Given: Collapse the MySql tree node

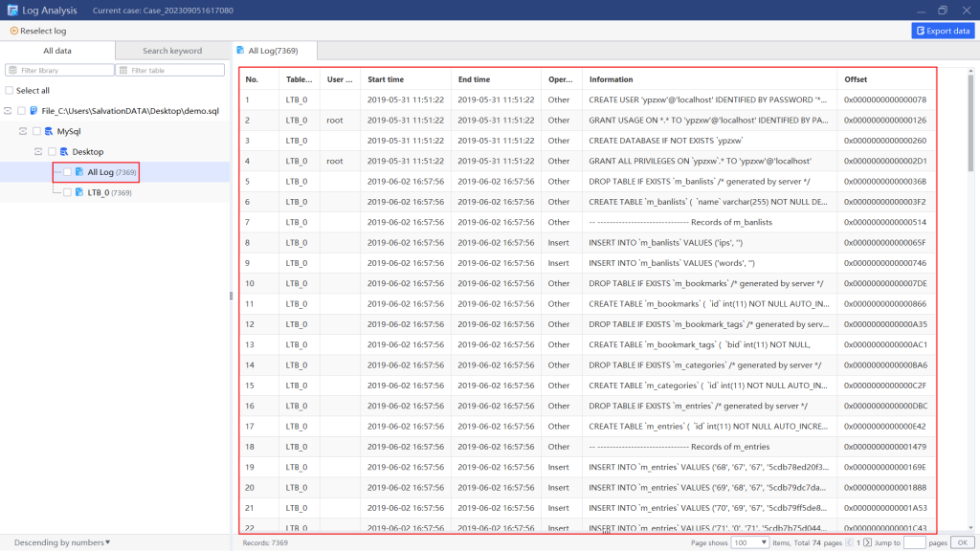Looking at the screenshot, I should 24,131.
